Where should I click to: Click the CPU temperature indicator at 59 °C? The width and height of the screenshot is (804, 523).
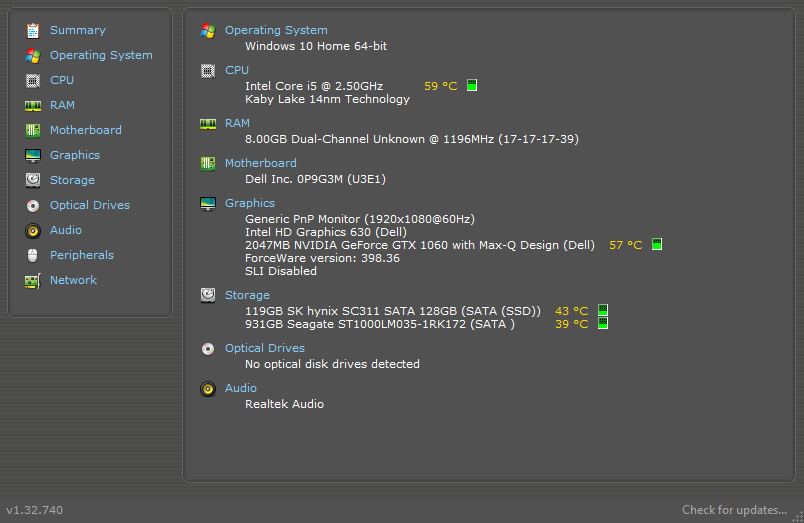tap(441, 86)
